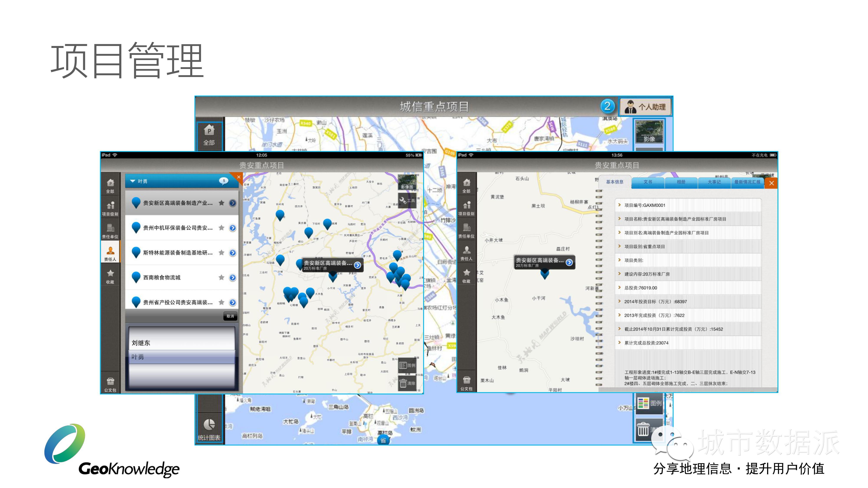Open arrow on left map 贵安新区高端装备 callout

pyautogui.click(x=358, y=265)
